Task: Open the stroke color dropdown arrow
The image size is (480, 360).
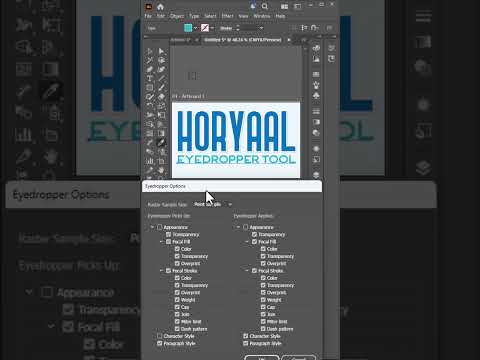Action: (x=212, y=28)
